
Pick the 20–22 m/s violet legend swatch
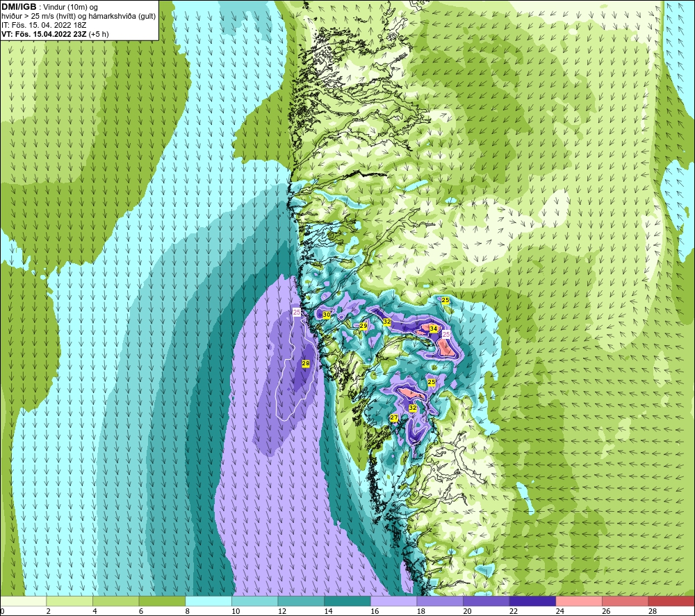486,601
